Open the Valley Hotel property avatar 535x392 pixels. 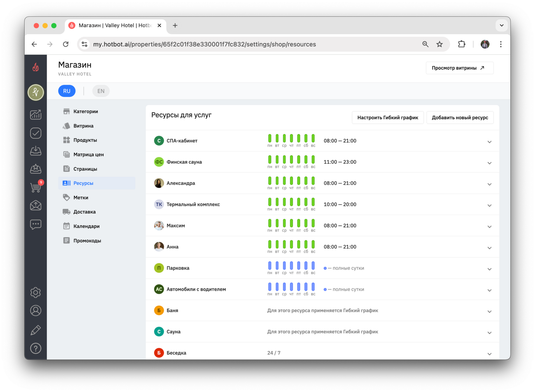[36, 92]
